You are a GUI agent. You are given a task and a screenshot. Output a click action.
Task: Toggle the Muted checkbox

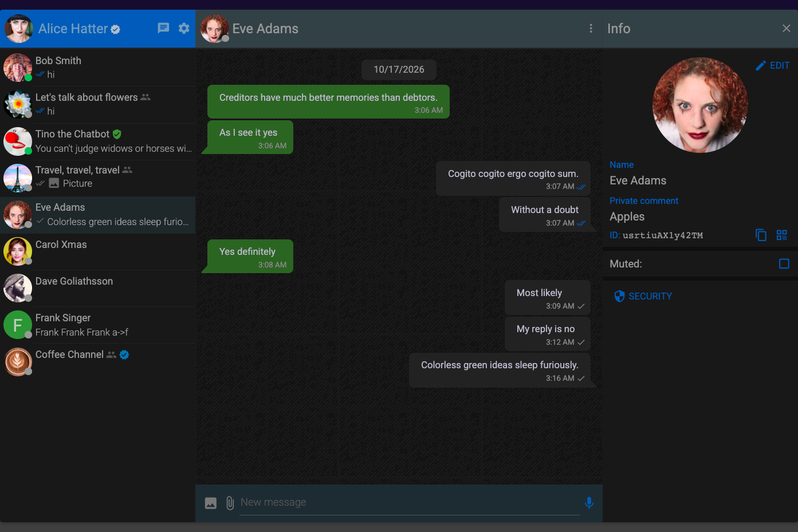tap(784, 263)
